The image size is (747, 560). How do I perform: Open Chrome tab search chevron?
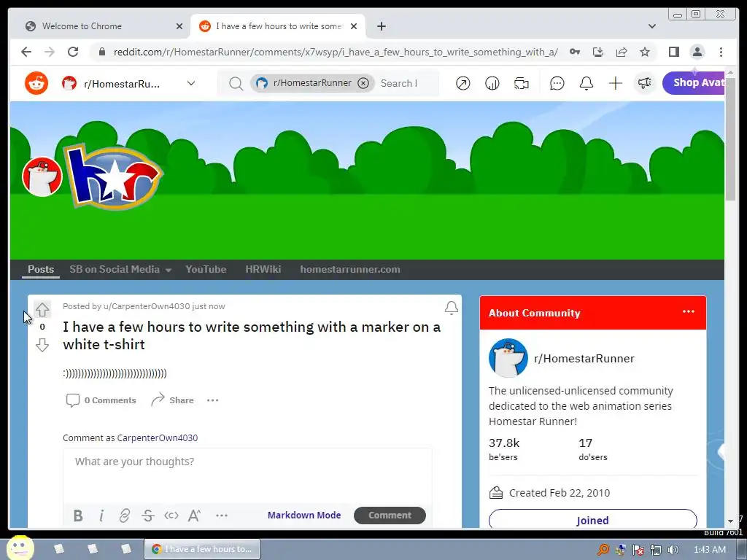tap(652, 26)
